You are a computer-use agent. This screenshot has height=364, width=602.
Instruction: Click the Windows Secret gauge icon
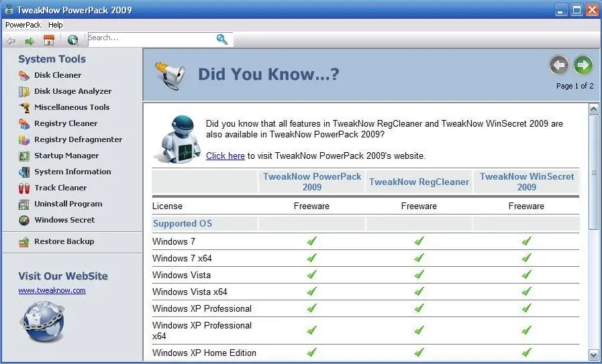click(23, 220)
